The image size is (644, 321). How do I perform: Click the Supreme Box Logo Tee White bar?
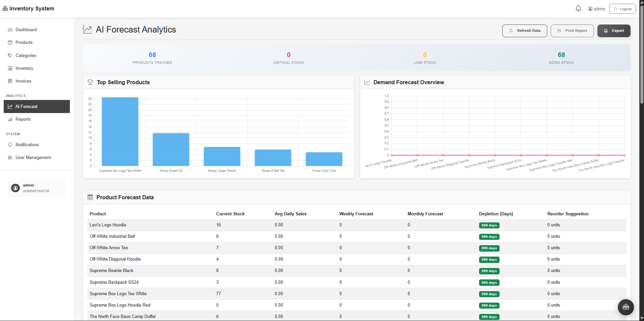[x=120, y=131]
